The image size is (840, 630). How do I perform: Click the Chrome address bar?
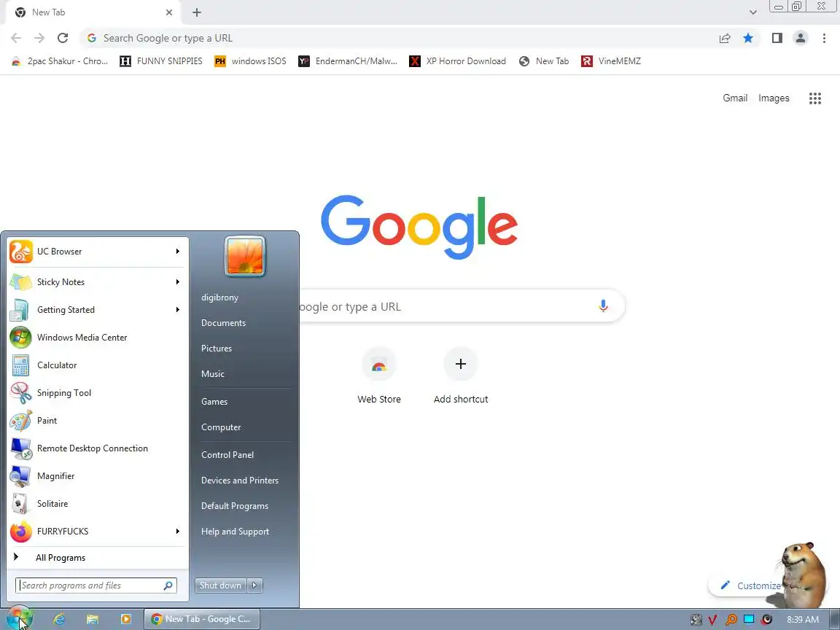402,38
